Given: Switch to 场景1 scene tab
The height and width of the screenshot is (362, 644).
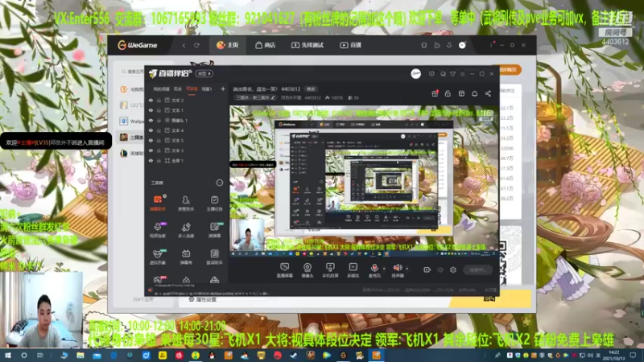Looking at the screenshot, I should [207, 88].
